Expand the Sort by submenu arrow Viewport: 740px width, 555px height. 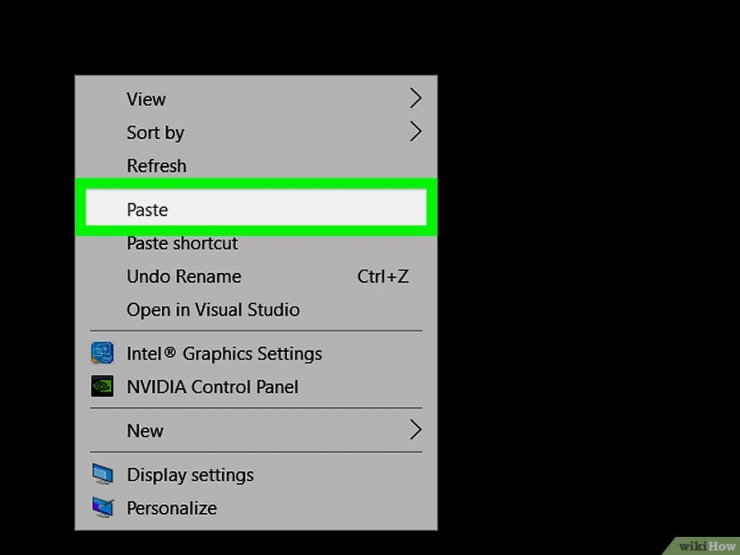click(x=415, y=132)
